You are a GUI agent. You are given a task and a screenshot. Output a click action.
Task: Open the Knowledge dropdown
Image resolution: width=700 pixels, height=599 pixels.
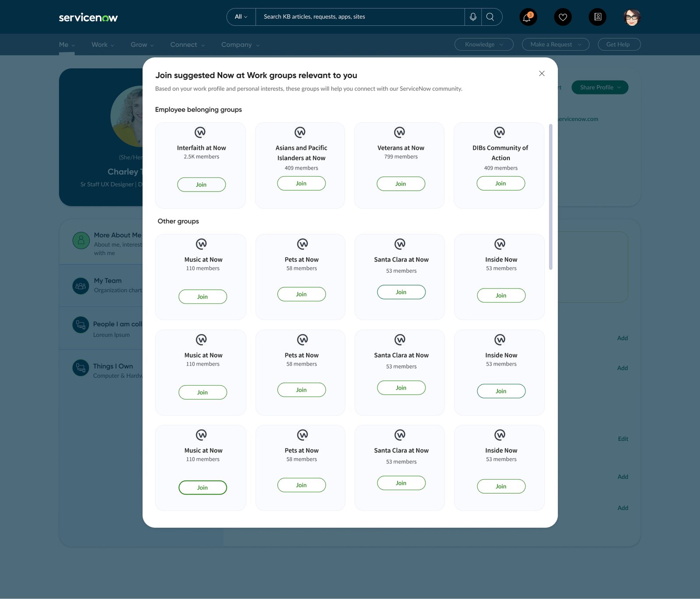(484, 44)
